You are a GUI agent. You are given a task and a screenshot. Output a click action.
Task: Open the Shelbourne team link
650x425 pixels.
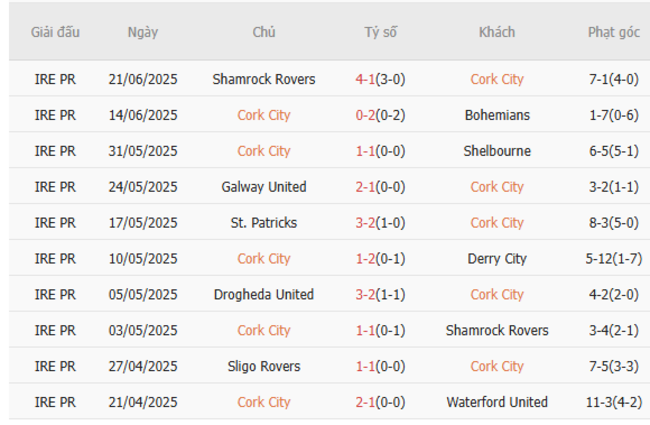497,151
